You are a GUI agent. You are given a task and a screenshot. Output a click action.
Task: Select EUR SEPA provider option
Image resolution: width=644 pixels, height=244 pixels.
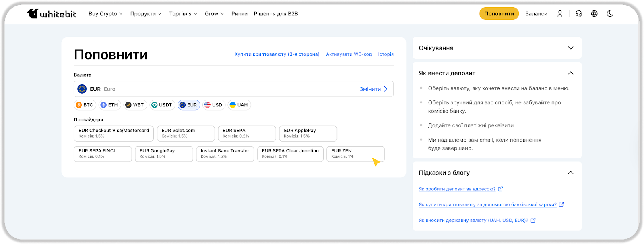[x=247, y=133]
